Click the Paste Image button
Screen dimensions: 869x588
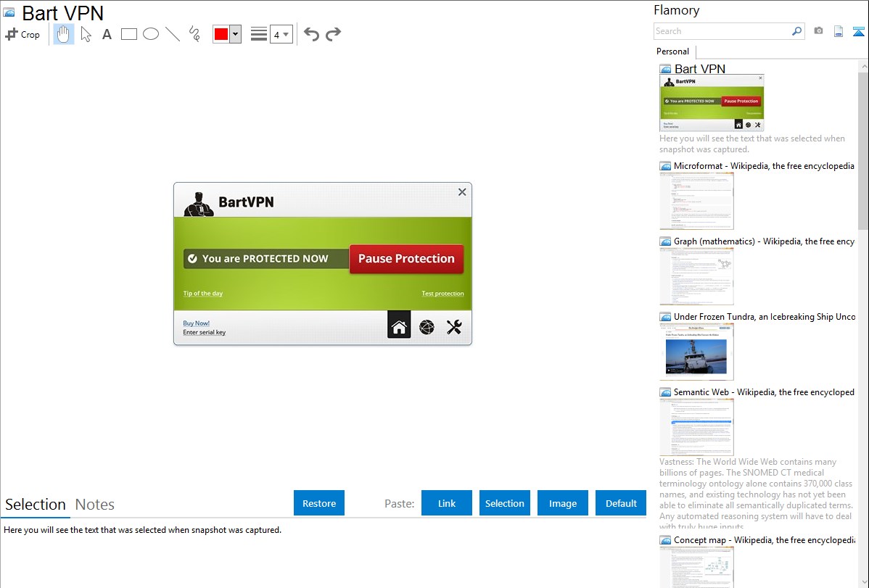(563, 503)
